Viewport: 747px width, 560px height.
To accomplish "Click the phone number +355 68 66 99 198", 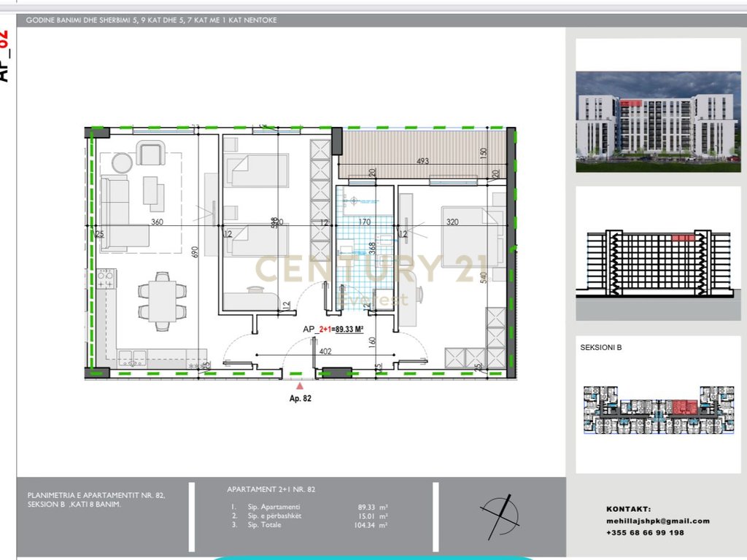I will pyautogui.click(x=645, y=532).
